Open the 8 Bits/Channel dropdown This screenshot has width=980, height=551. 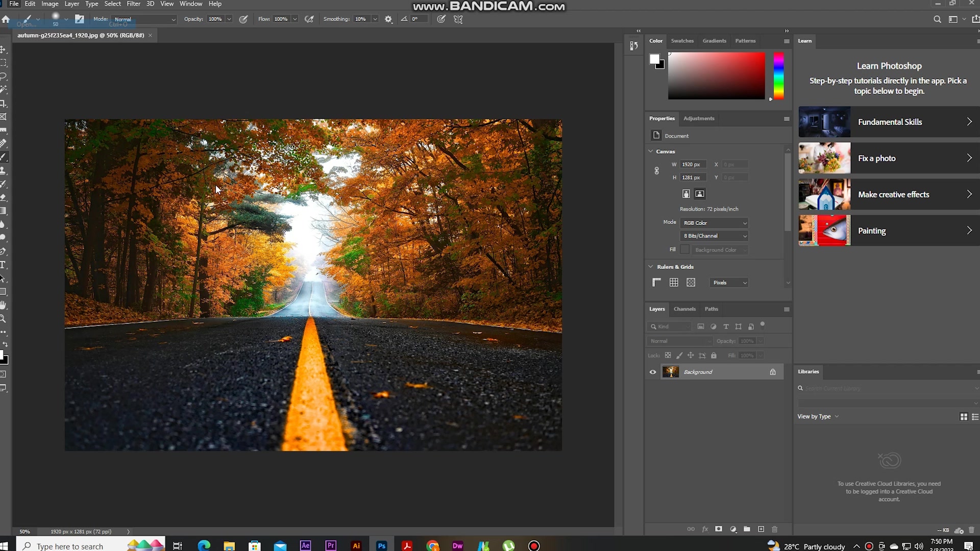(715, 236)
